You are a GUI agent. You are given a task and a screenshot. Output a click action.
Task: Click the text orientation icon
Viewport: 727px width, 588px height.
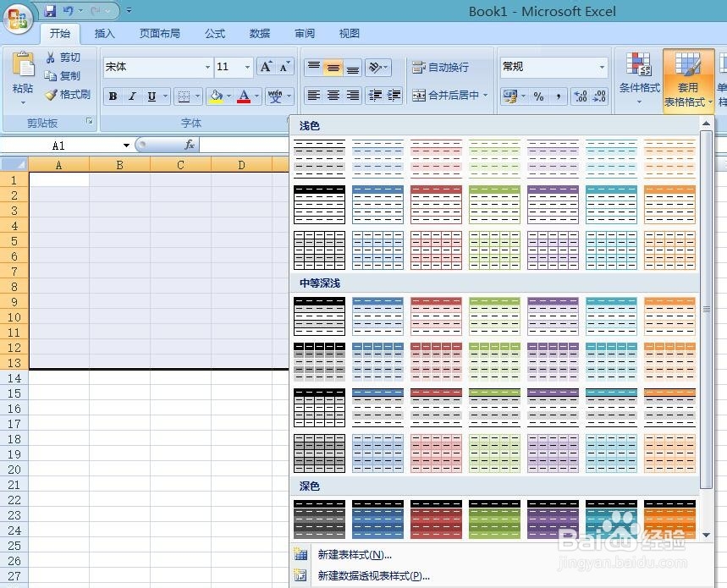(x=375, y=68)
